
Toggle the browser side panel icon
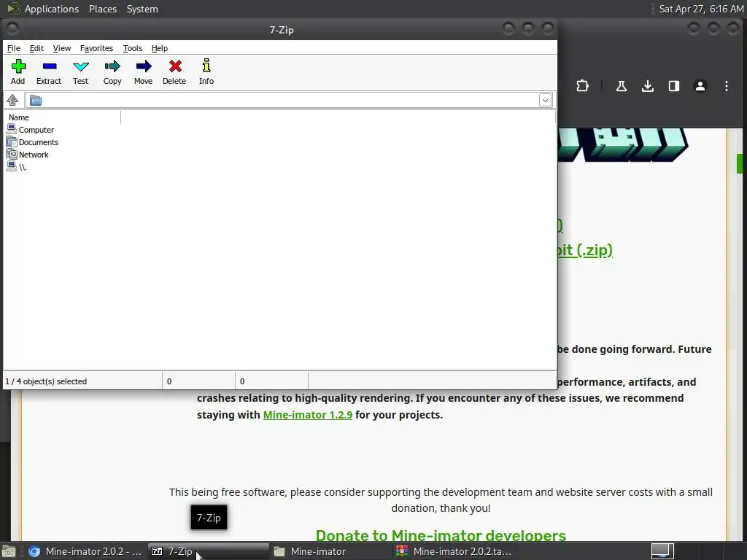click(x=673, y=86)
